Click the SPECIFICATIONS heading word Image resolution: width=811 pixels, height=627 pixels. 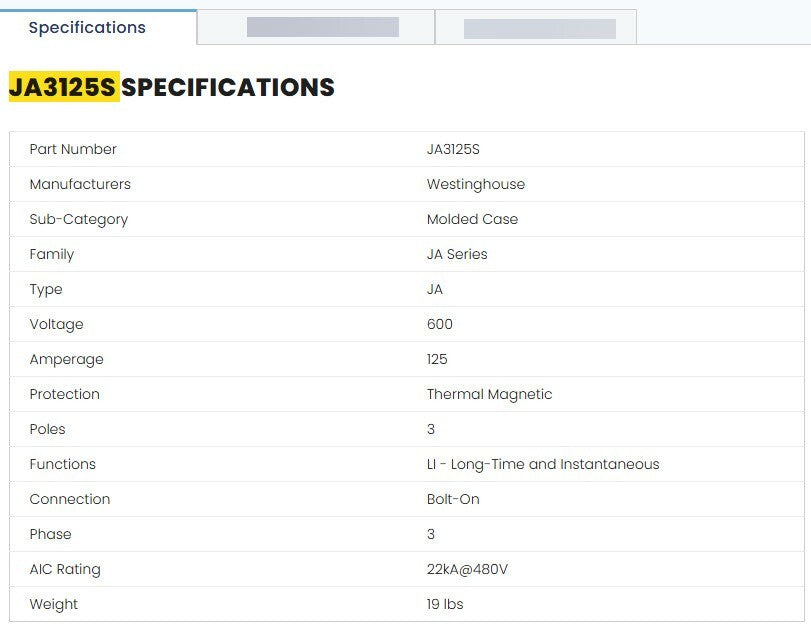[228, 88]
